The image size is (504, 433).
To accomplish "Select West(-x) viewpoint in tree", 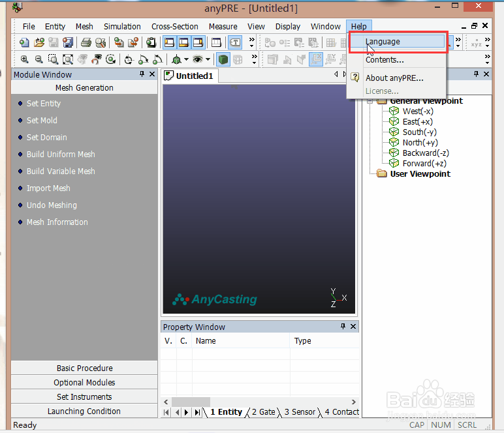I will (x=418, y=112).
